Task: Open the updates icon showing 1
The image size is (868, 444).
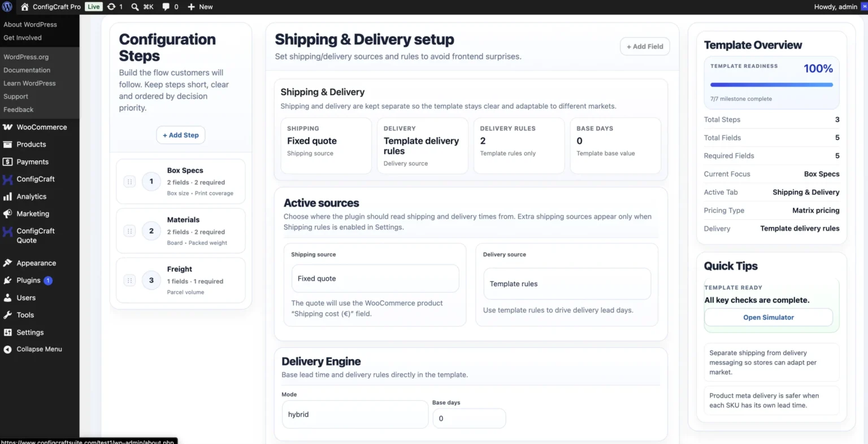Action: pyautogui.click(x=111, y=7)
